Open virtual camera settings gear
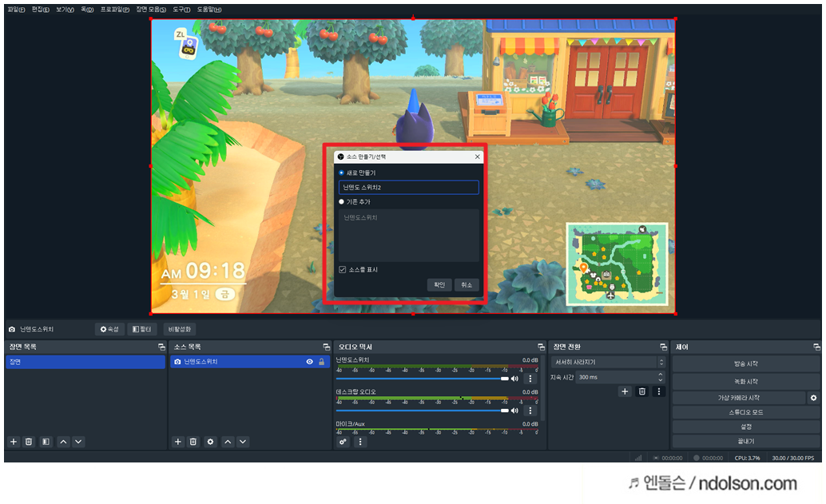 [x=813, y=398]
